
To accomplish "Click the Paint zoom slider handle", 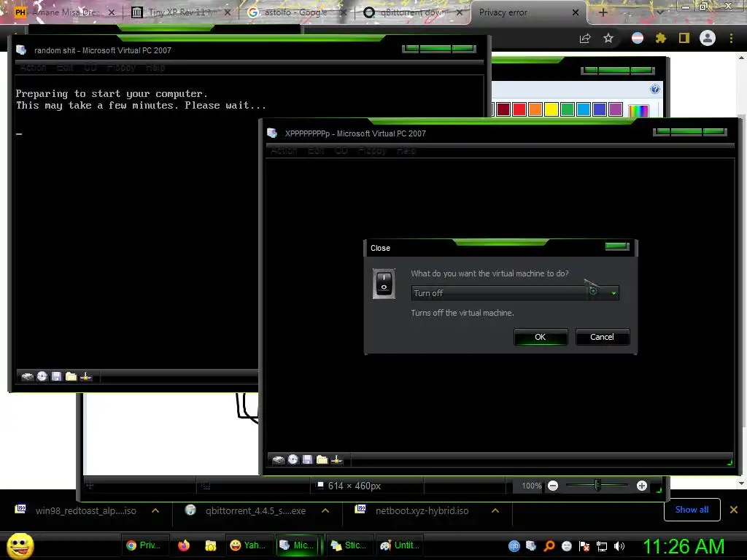I will click(597, 486).
